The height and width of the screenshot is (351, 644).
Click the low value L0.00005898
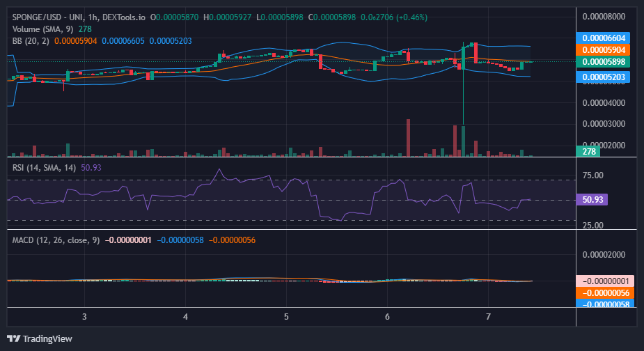click(280, 17)
